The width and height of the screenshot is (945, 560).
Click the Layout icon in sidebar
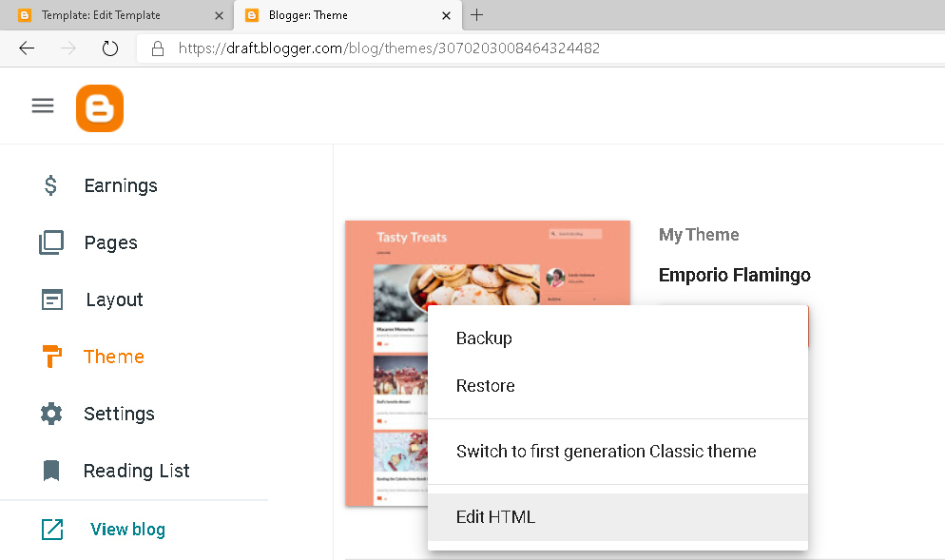pos(50,299)
